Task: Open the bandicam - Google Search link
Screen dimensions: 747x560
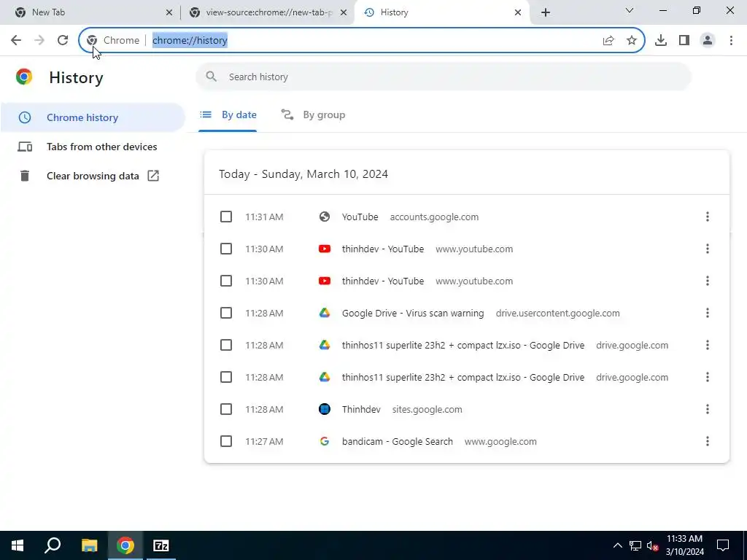Action: click(398, 441)
